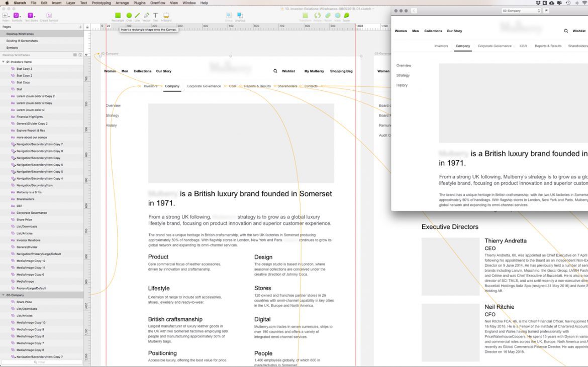Click the Ungroup toolbar icon
588x367 pixels.
240,16
